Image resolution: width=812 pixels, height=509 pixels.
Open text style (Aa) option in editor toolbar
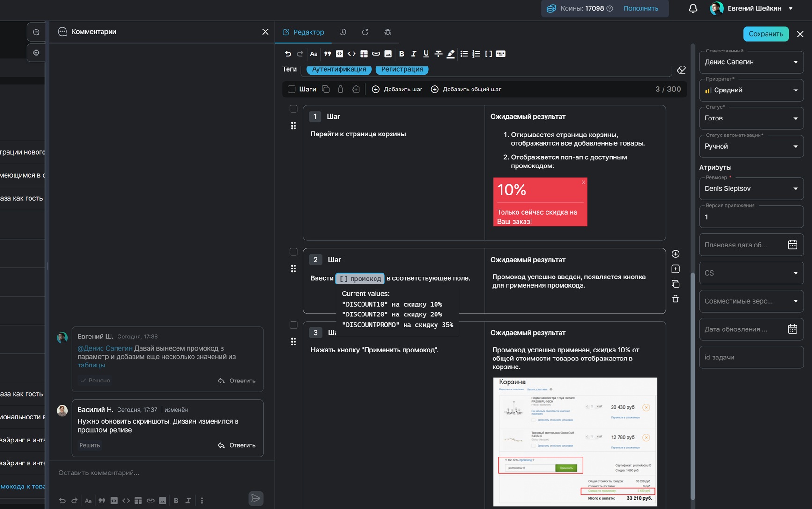(x=314, y=53)
